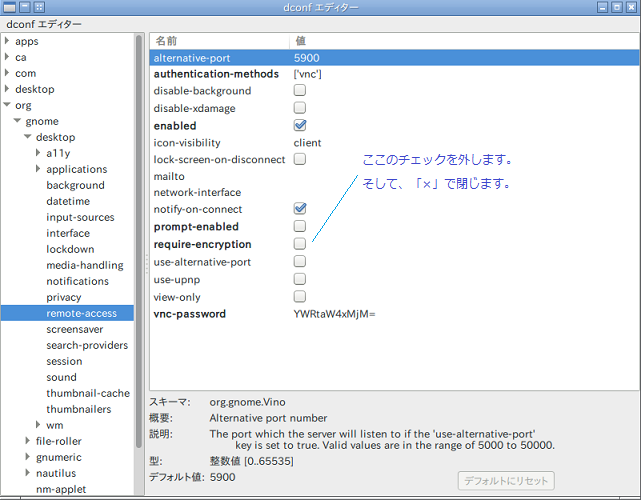Toggle the disable-xdamage checkbox
This screenshot has width=641, height=500.
[x=300, y=108]
